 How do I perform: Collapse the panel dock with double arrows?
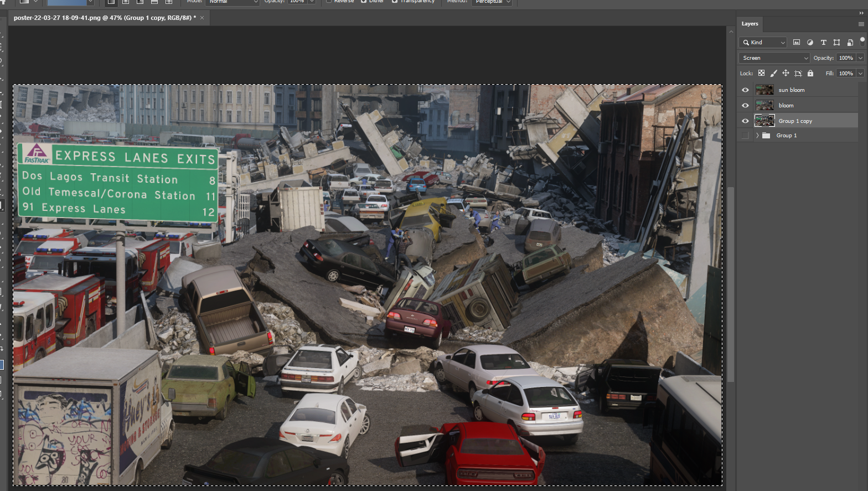pos(861,13)
